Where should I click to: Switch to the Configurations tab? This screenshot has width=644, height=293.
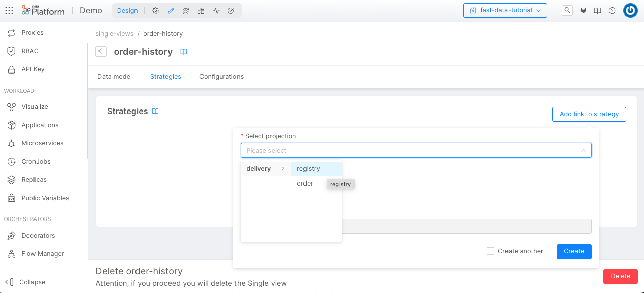(221, 76)
